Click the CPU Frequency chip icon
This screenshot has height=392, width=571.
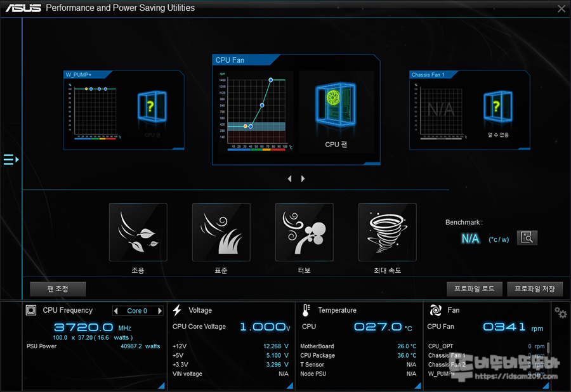point(31,310)
